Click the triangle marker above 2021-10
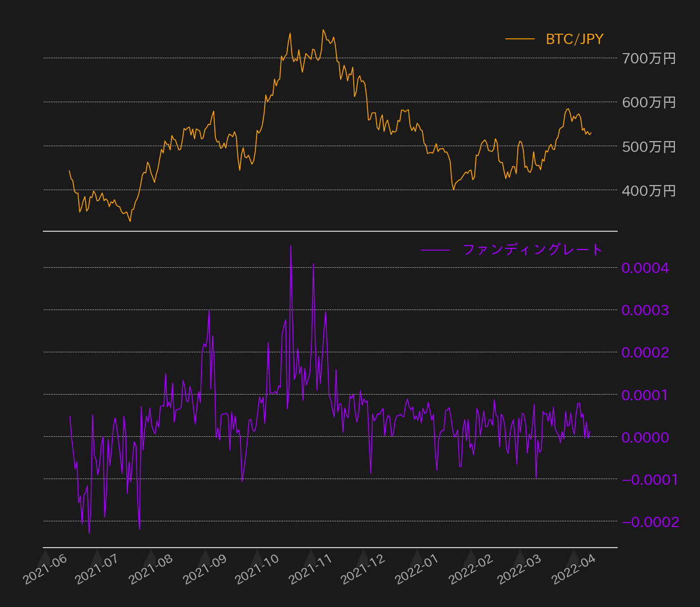 (257, 560)
